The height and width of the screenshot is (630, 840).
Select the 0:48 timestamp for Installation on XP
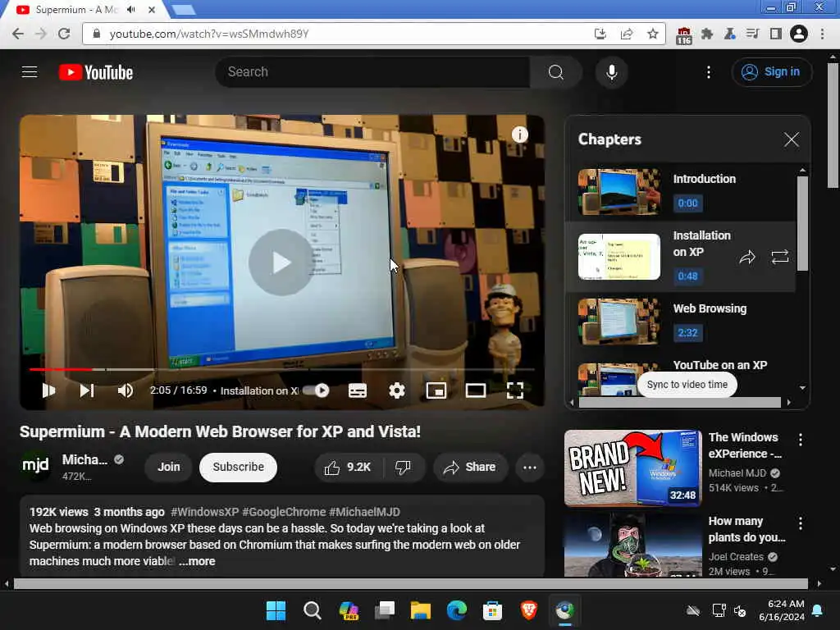click(687, 276)
